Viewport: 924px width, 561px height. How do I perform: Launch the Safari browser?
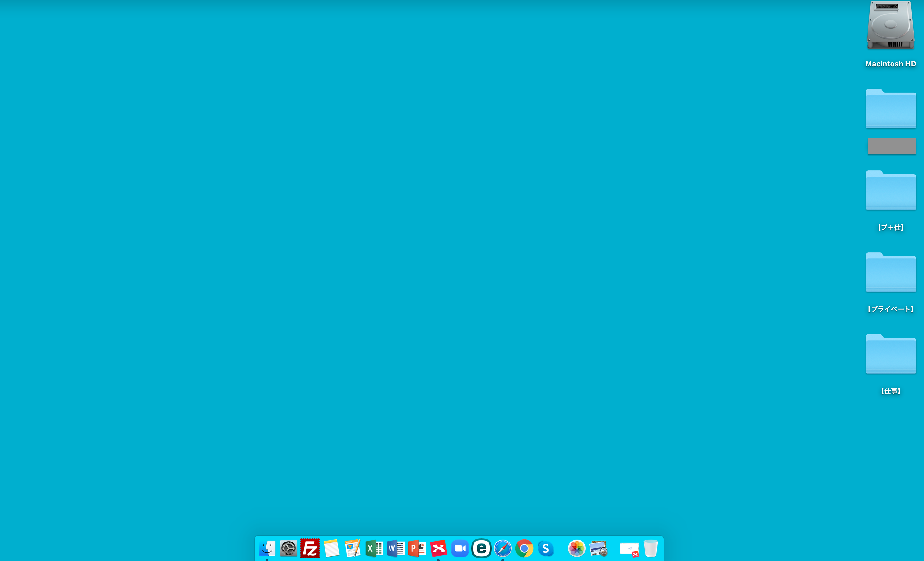(x=503, y=549)
